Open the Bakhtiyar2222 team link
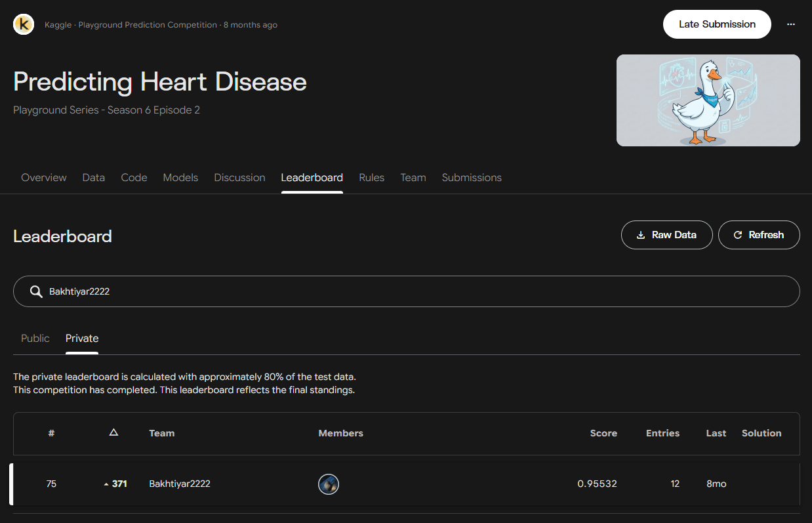The height and width of the screenshot is (523, 812). (180, 484)
